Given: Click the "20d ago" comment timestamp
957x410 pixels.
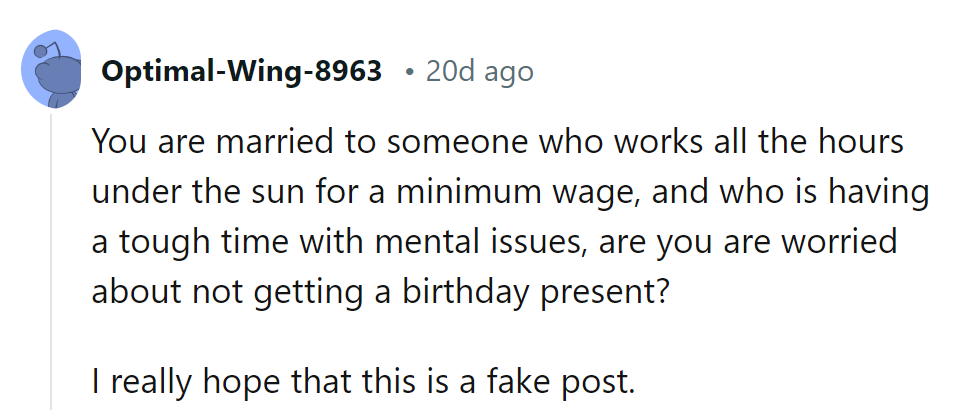Looking at the screenshot, I should pos(479,72).
